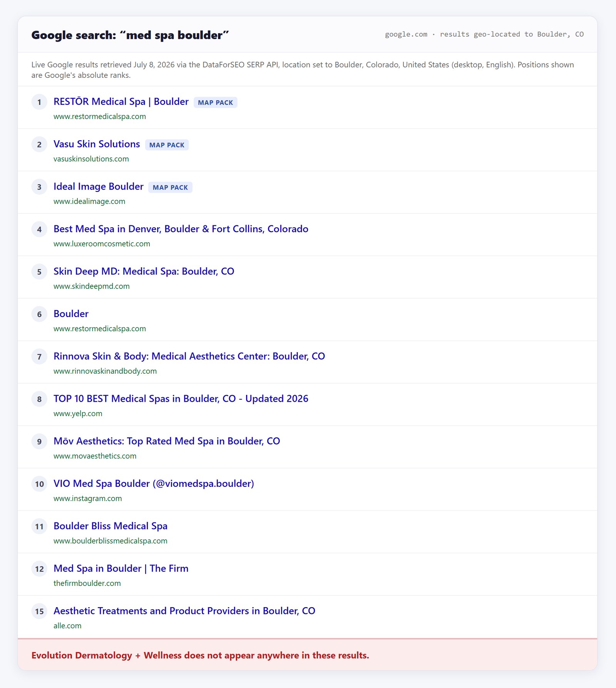The height and width of the screenshot is (688, 616).
Task: Click the rank 8 position badge
Action: click(39, 399)
